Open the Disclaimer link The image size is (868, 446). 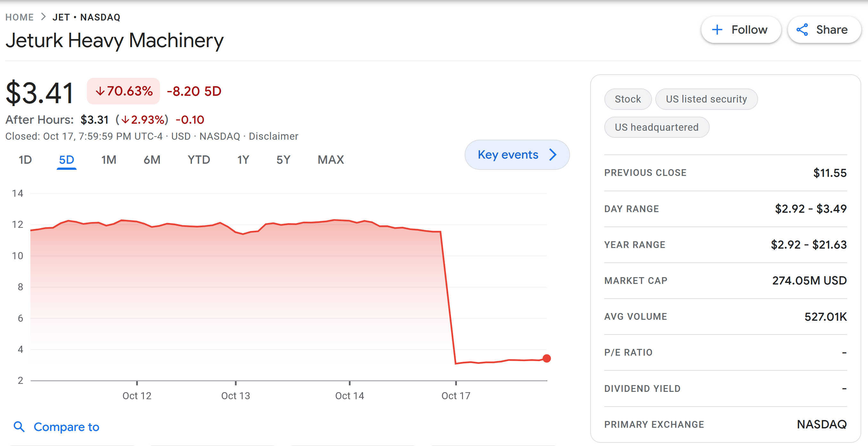pos(273,136)
